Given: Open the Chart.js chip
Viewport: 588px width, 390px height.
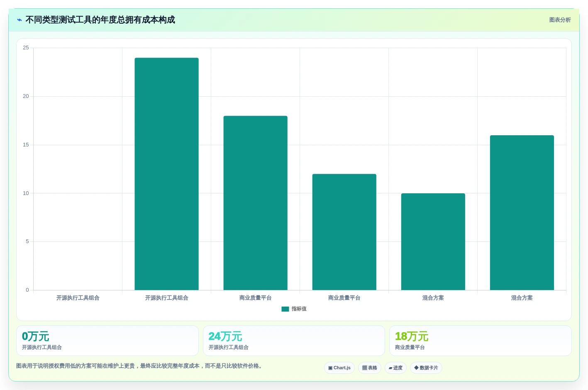Looking at the screenshot, I should click(x=339, y=368).
